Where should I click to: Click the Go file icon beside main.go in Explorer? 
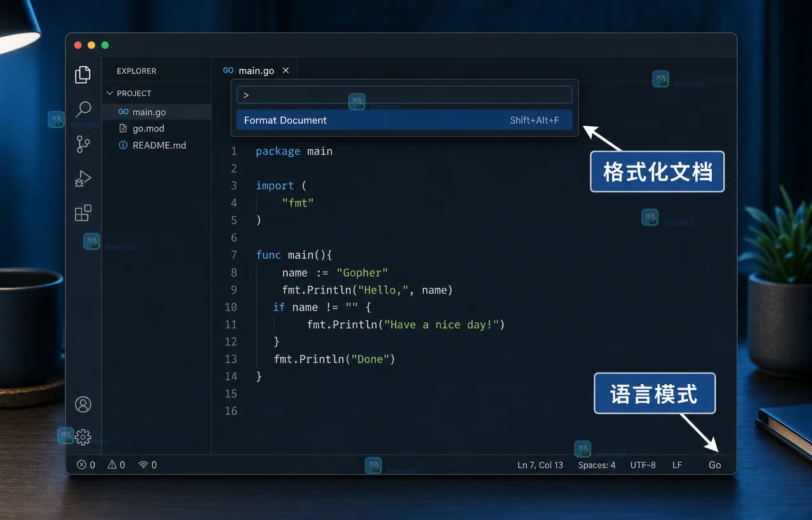(x=123, y=112)
